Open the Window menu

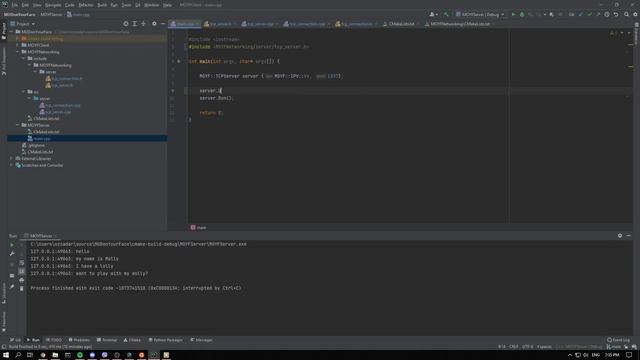151,5
